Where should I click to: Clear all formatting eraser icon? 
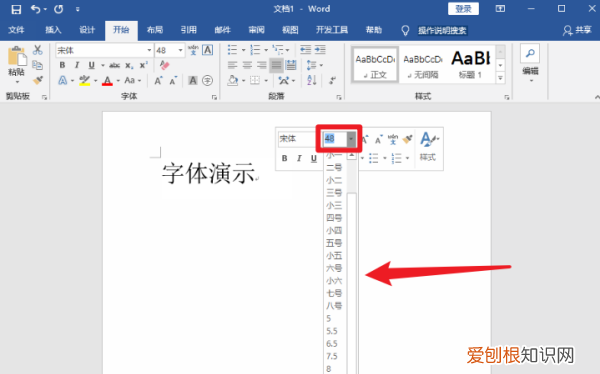(165, 65)
